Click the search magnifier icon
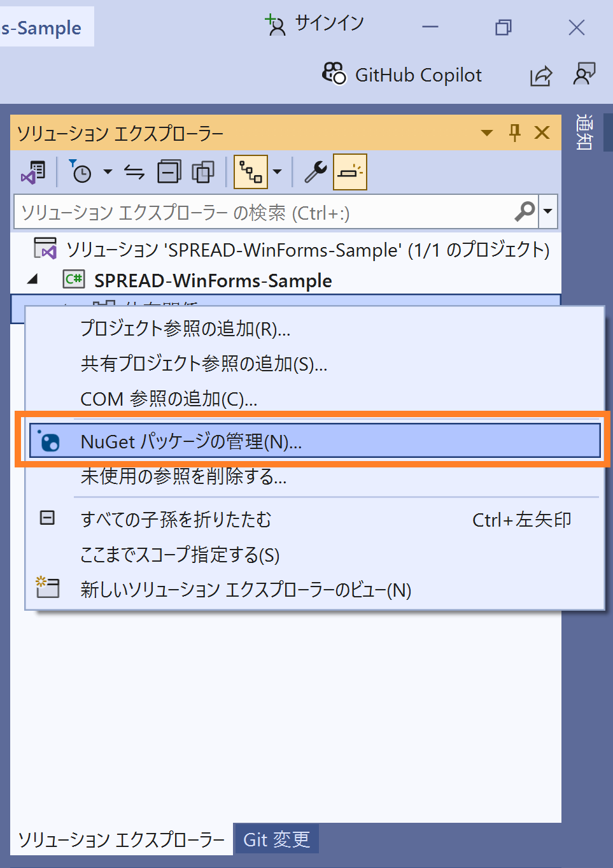 point(525,211)
